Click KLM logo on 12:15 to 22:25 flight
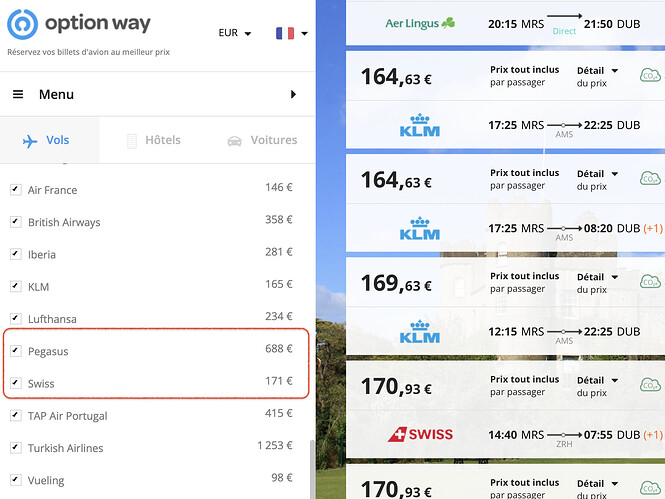Screen dimensions: 665x499 point(419,332)
